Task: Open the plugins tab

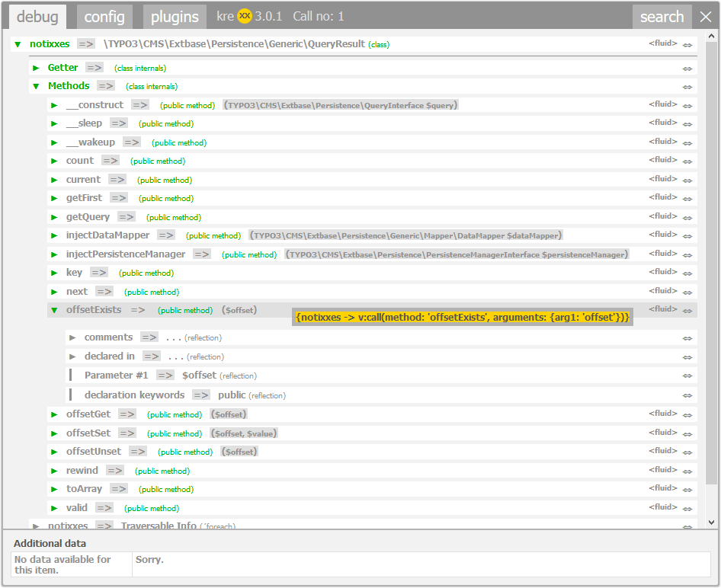Action: (x=174, y=15)
